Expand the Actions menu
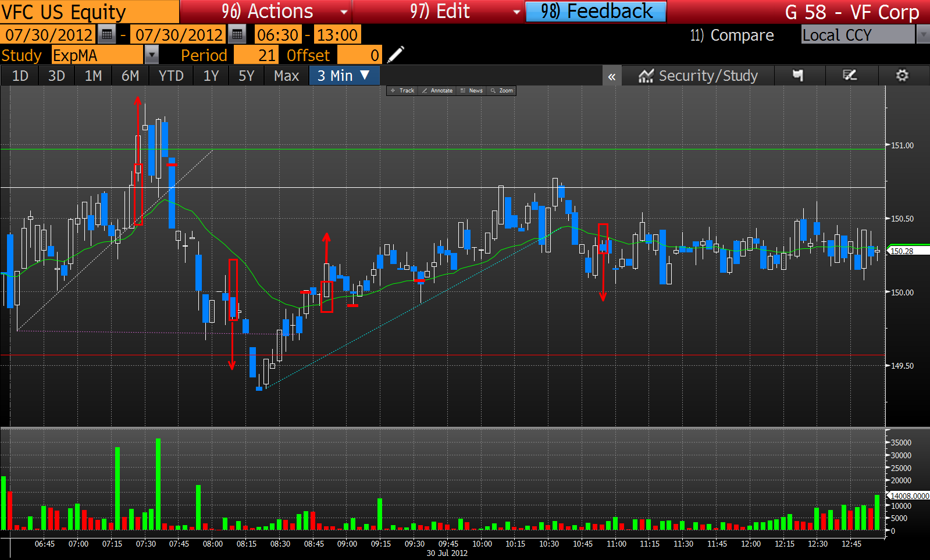The width and height of the screenshot is (930, 560). 266,12
